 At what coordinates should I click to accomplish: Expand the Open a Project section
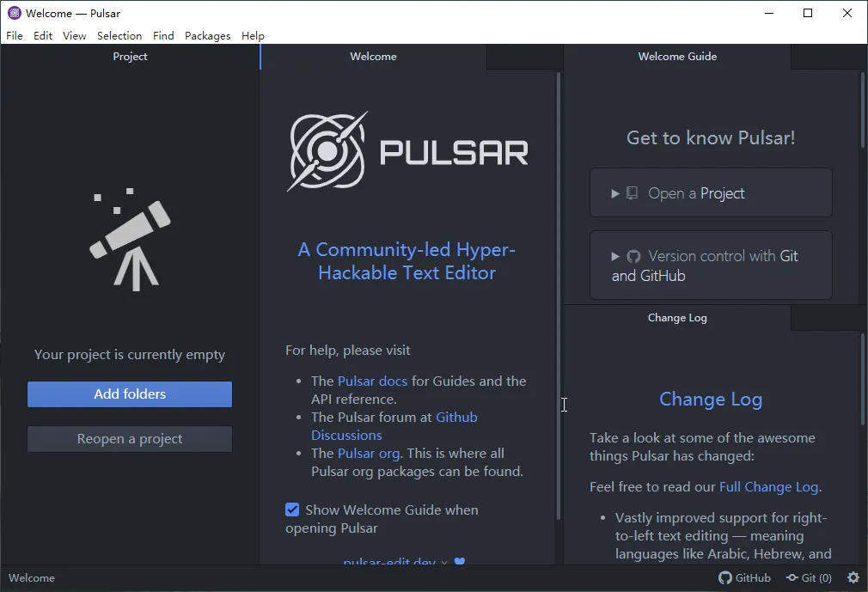(x=711, y=192)
